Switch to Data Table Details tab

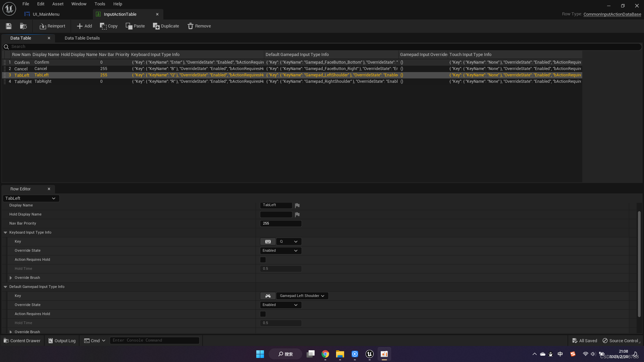[82, 38]
